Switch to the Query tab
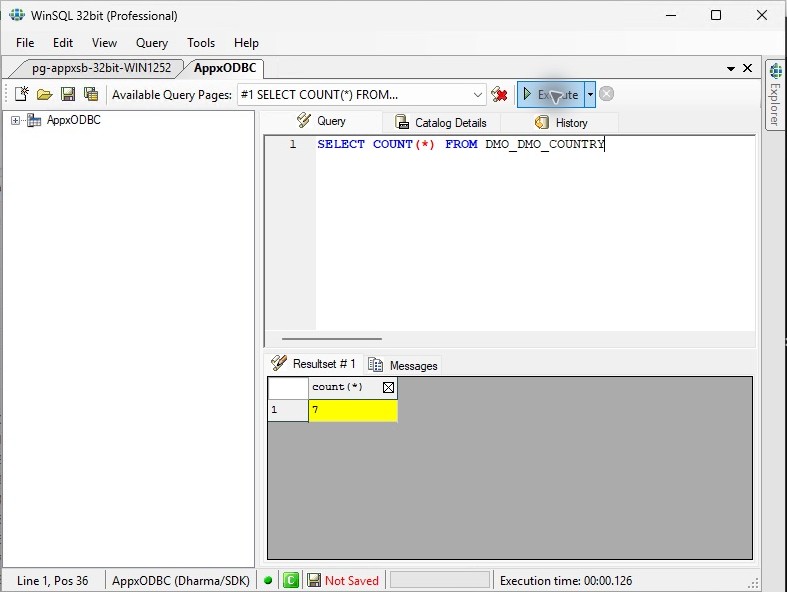The height and width of the screenshot is (592, 787). point(321,121)
